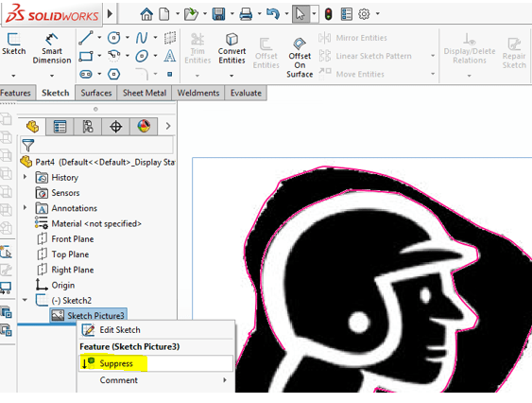532x403 pixels.
Task: Activate the Select cursor tool
Action: tap(300, 14)
